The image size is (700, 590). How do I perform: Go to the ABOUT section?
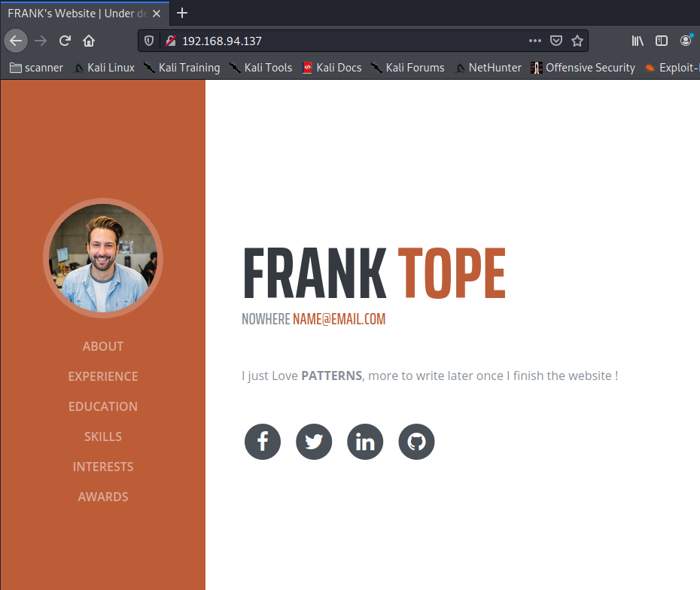(x=103, y=346)
